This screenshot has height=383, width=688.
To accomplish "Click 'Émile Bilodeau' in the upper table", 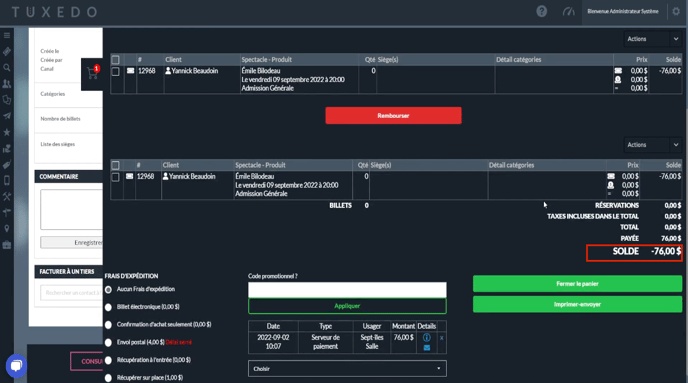I will [x=261, y=71].
